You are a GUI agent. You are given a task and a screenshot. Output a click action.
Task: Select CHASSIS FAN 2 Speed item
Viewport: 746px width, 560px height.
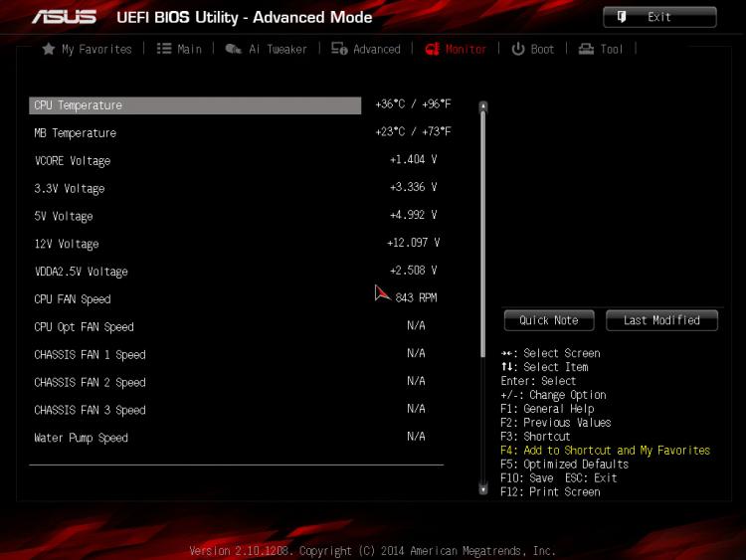[x=90, y=383]
